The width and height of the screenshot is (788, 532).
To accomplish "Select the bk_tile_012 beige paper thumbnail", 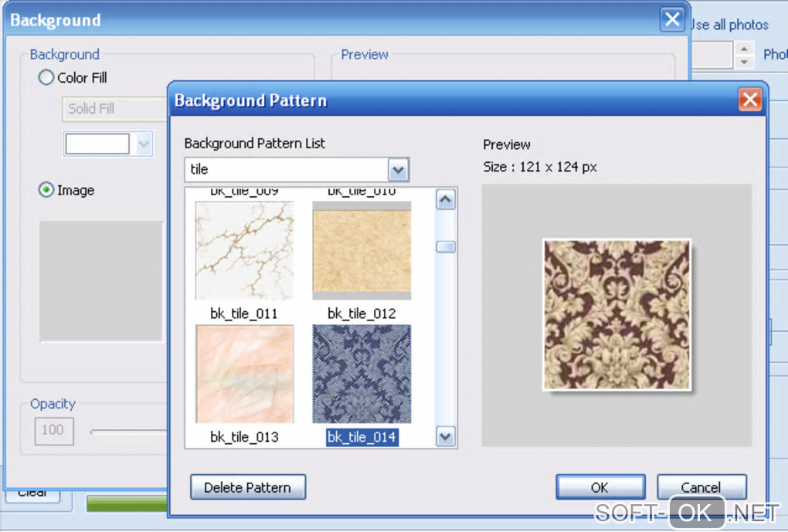I will coord(362,250).
